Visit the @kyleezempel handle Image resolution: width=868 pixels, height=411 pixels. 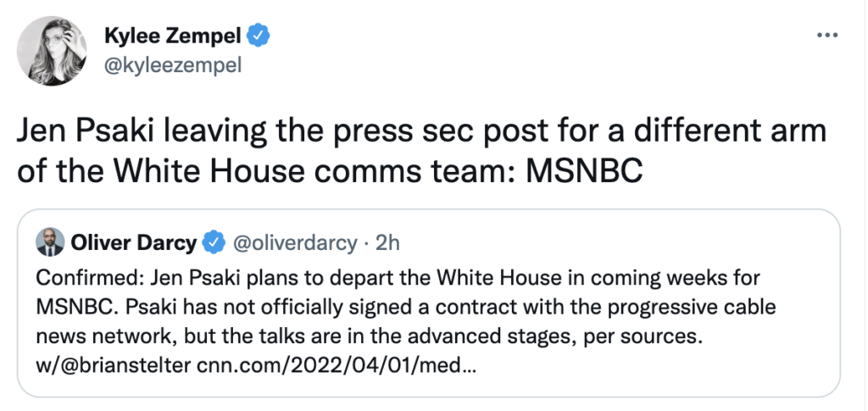pos(173,64)
